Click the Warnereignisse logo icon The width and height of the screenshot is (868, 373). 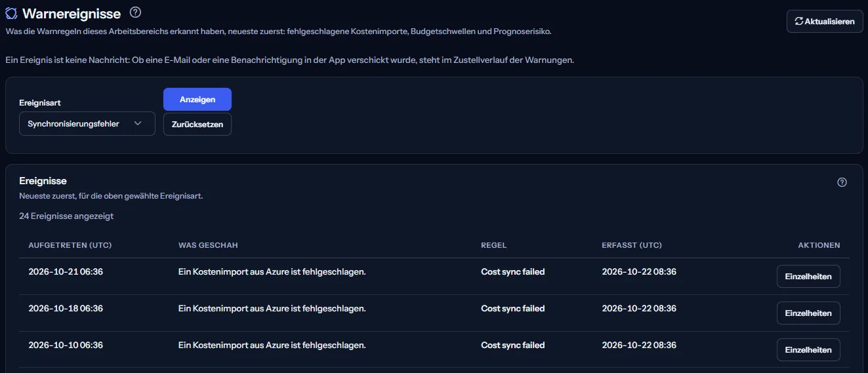coord(11,13)
